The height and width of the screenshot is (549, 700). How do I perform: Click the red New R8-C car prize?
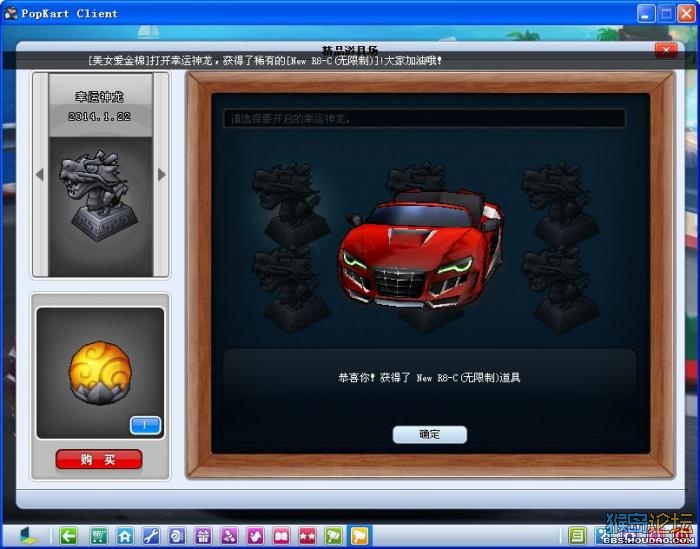coord(421,250)
